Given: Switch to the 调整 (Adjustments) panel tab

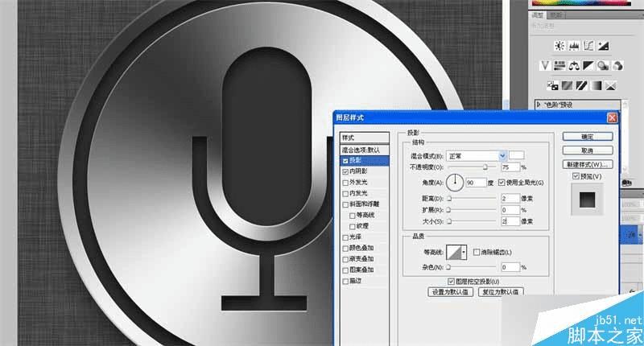Looking at the screenshot, I should pyautogui.click(x=538, y=15).
